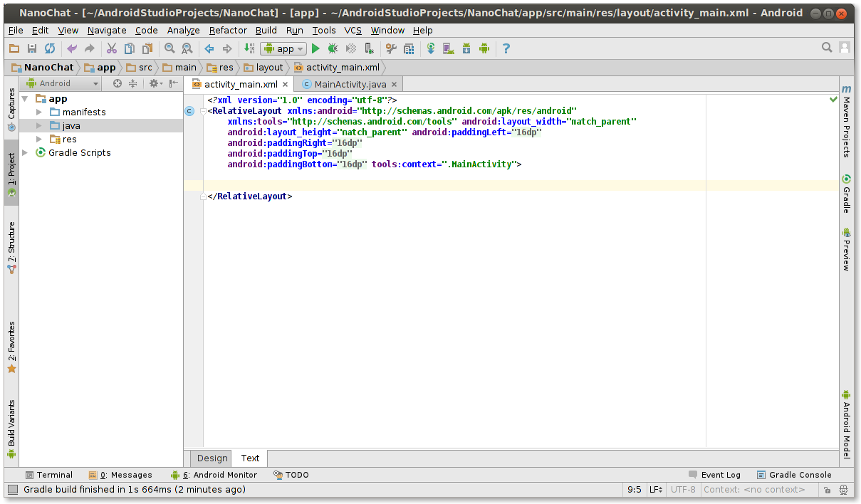The height and width of the screenshot is (504, 861).
Task: Click Search Everywhere magnifier icon
Action: (x=827, y=48)
